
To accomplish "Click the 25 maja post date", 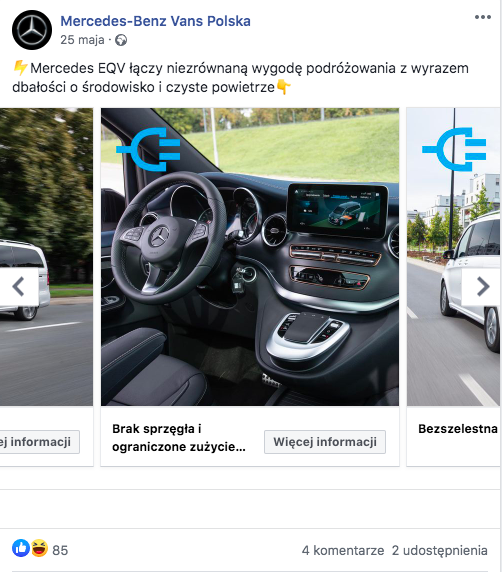I will [x=82, y=40].
